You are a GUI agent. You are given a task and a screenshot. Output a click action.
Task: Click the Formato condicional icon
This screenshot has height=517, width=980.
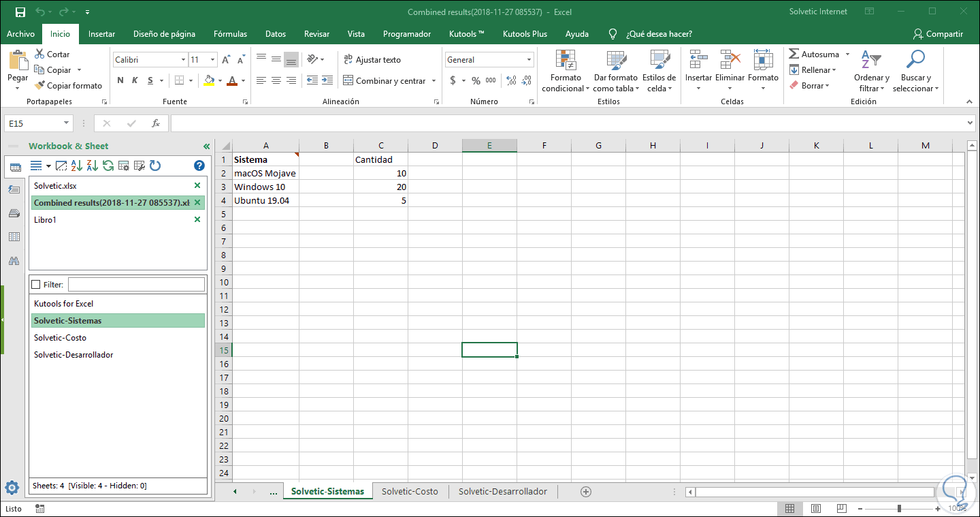(566, 61)
